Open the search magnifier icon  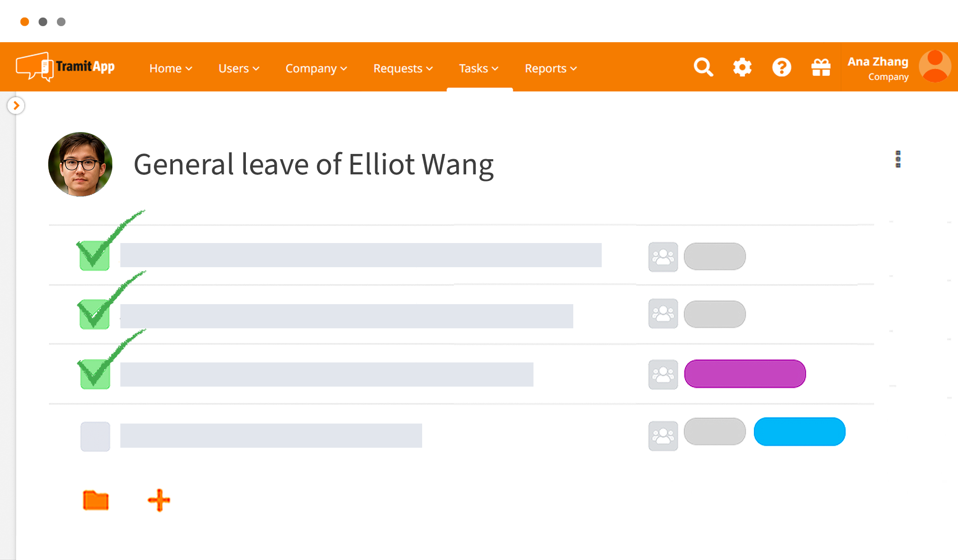tap(703, 67)
